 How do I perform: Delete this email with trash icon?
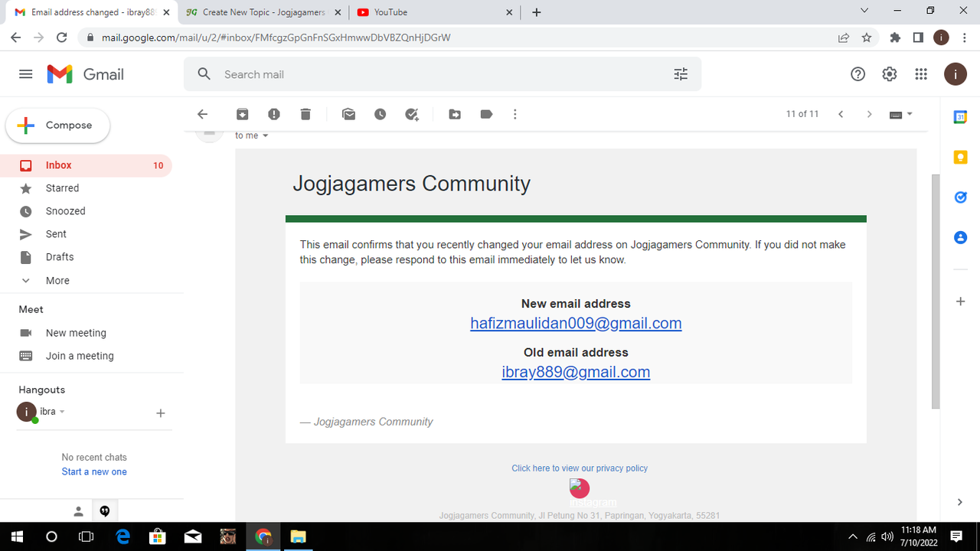(x=305, y=114)
